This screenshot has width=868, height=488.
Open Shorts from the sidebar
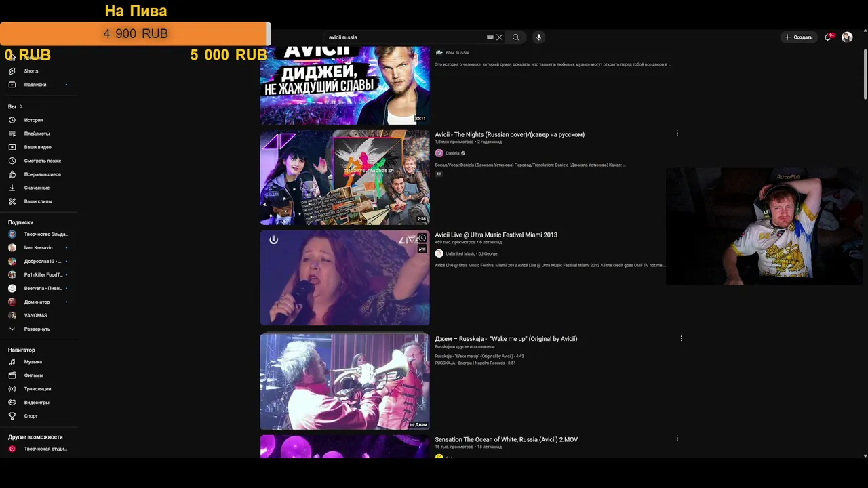pyautogui.click(x=31, y=71)
